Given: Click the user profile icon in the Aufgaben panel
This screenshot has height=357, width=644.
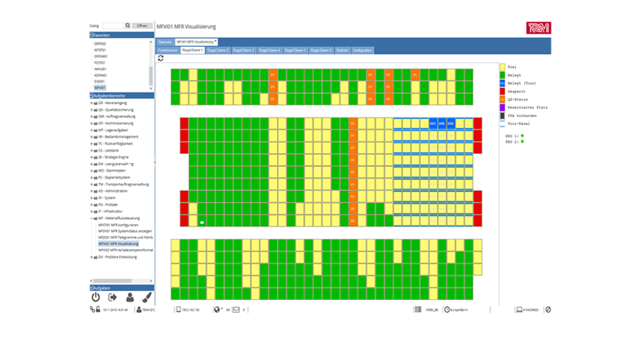Looking at the screenshot, I should point(130,297).
